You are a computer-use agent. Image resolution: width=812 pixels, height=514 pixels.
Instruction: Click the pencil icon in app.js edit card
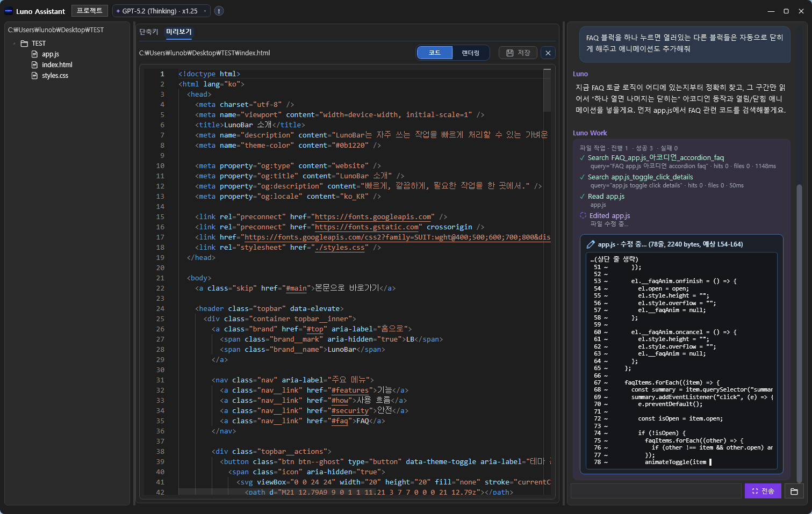click(x=591, y=244)
